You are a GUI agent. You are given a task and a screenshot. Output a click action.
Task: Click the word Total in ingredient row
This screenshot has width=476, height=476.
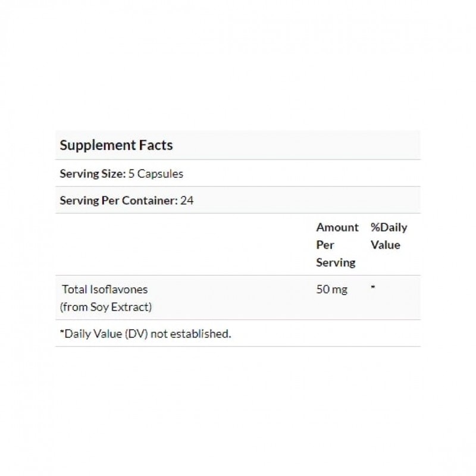75,289
